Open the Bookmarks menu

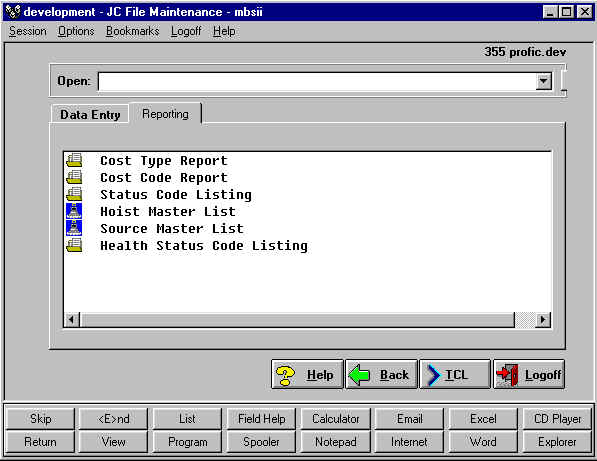[132, 31]
